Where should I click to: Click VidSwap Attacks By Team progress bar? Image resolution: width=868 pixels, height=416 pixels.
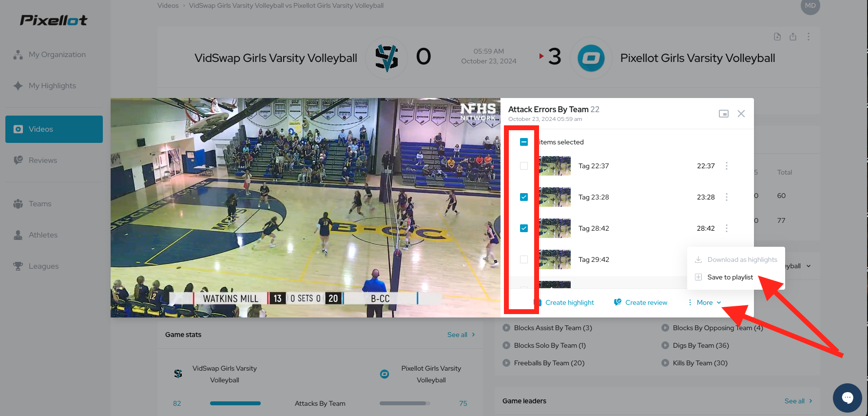click(x=235, y=403)
